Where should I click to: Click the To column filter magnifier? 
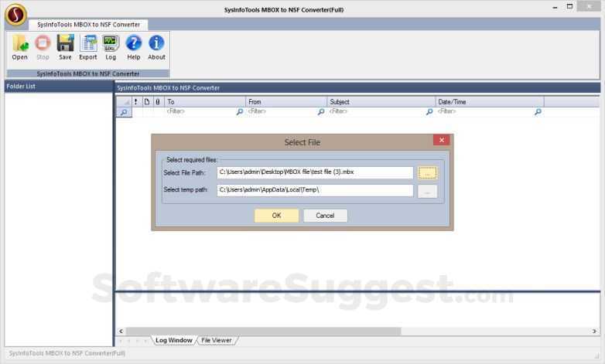(239, 112)
